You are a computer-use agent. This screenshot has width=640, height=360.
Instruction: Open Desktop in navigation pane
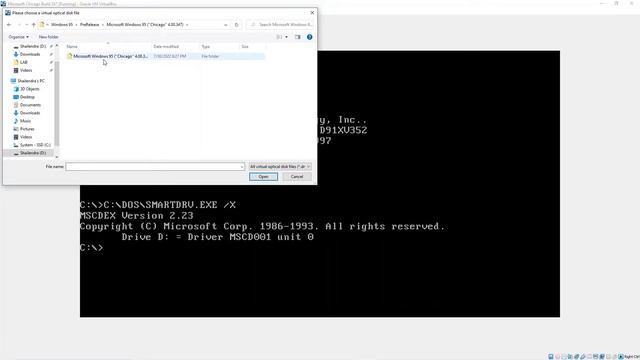point(27,97)
